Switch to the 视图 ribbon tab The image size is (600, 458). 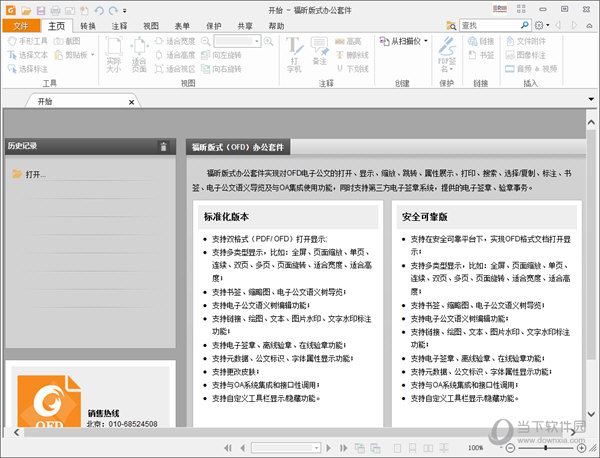click(151, 26)
